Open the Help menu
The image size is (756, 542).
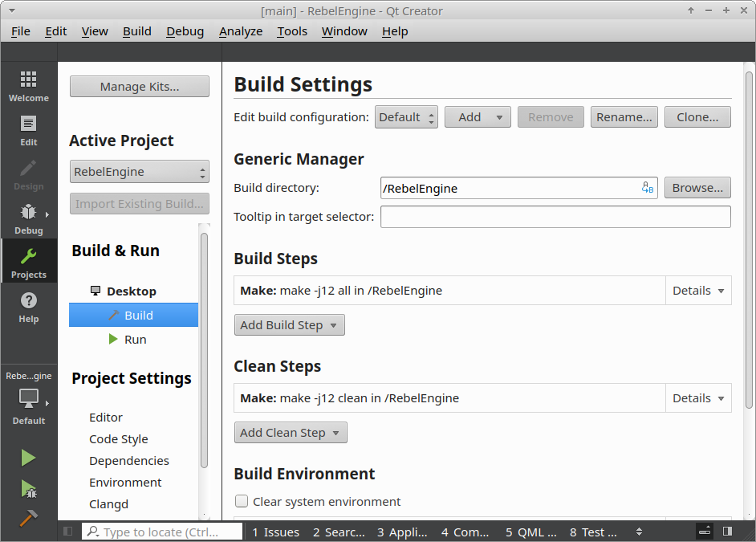pos(395,31)
